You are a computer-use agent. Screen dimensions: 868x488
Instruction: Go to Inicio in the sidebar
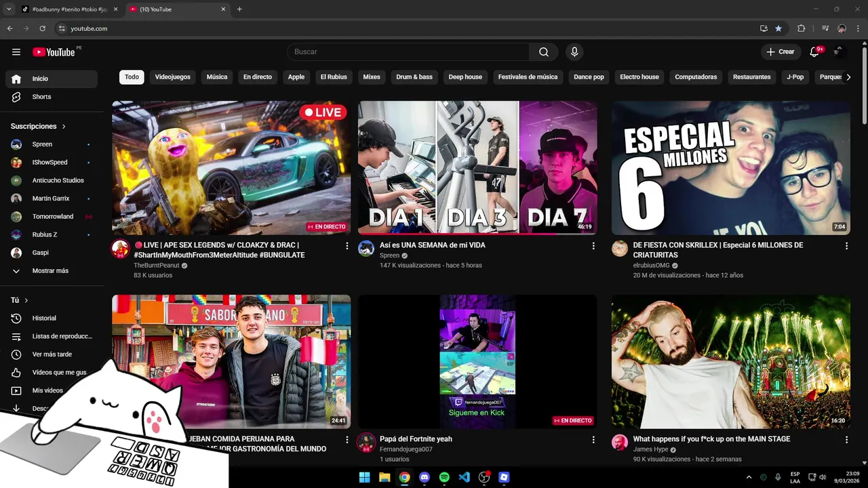click(x=52, y=79)
